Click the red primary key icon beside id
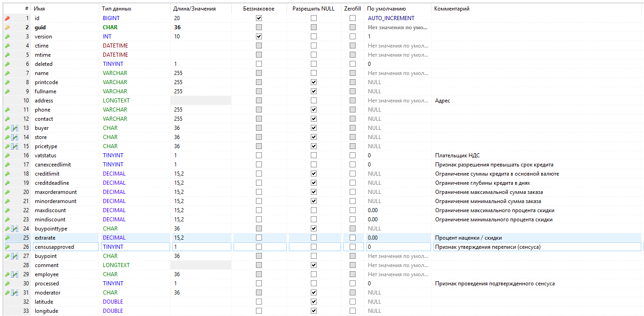Viewport: 644px width, 316px height. 7,18
